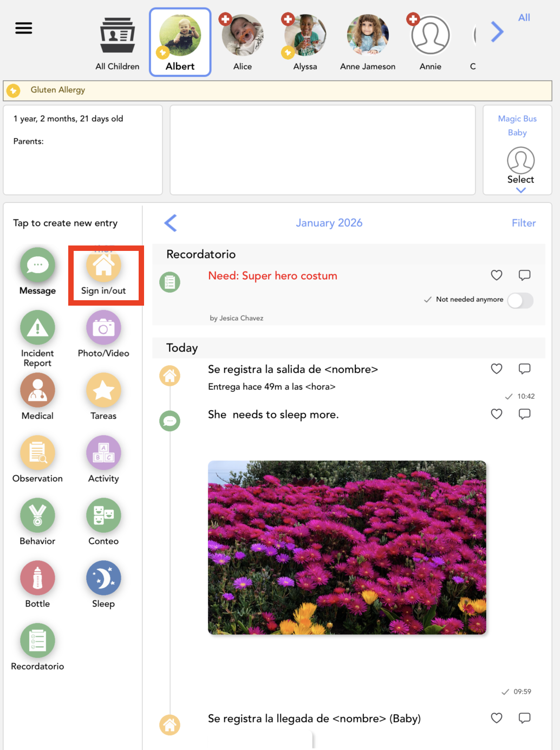Select Annie's placeholder avatar
The width and height of the screenshot is (560, 750).
(431, 36)
